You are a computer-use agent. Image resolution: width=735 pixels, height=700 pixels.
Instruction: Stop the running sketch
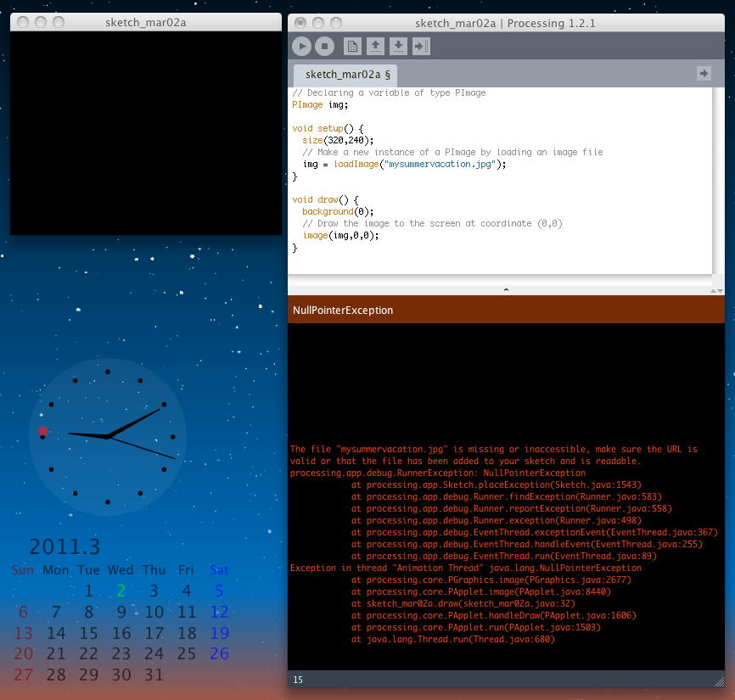[x=324, y=47]
